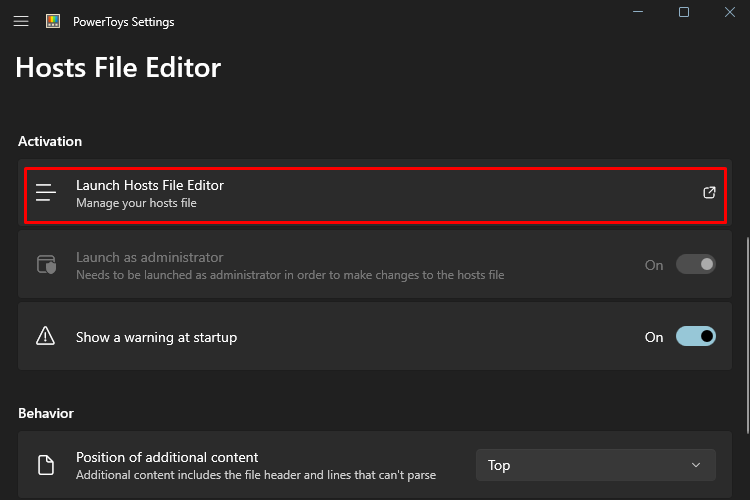
Task: Open the Position of additional content dropdown
Action: [596, 465]
